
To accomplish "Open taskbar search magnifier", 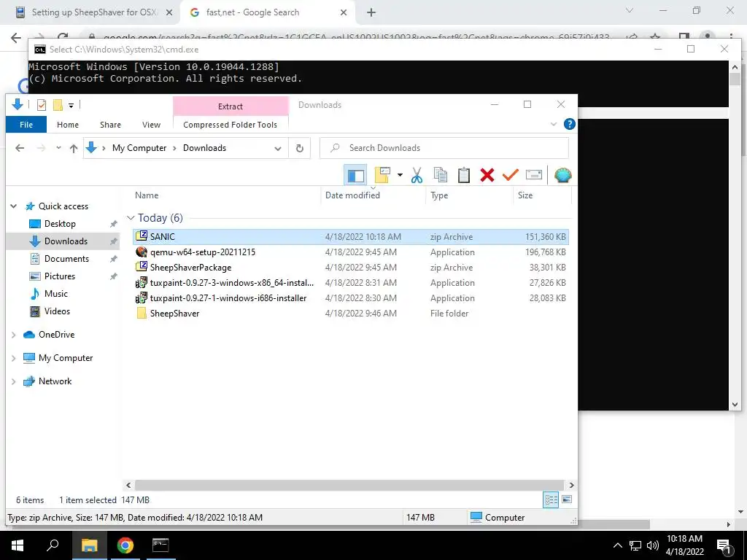I will 53,545.
